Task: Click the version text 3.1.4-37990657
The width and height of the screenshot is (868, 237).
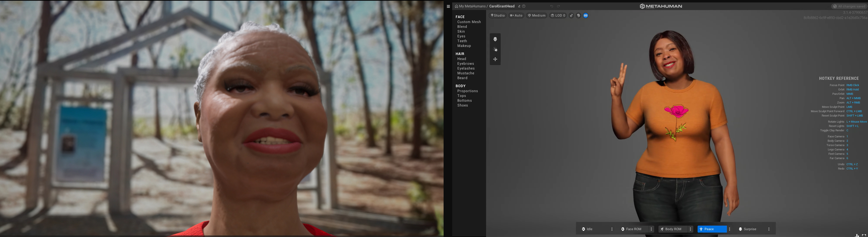Action: pyautogui.click(x=855, y=12)
